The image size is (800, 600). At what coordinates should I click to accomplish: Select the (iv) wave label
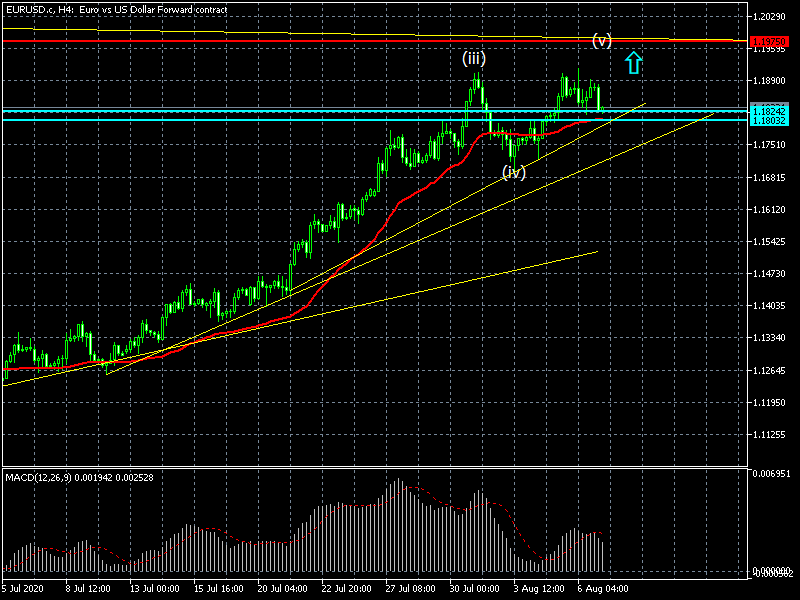pos(514,172)
